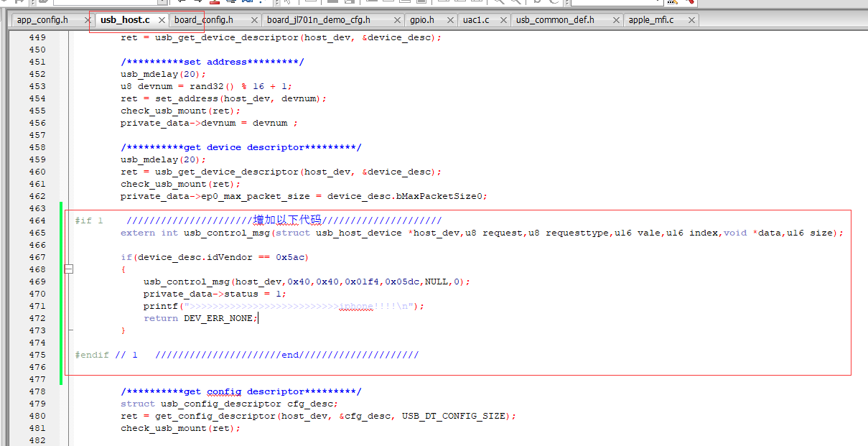The height and width of the screenshot is (446, 868).
Task: Click the 'struct usb_config_descriptor cfg_desc;' line
Action: click(230, 404)
